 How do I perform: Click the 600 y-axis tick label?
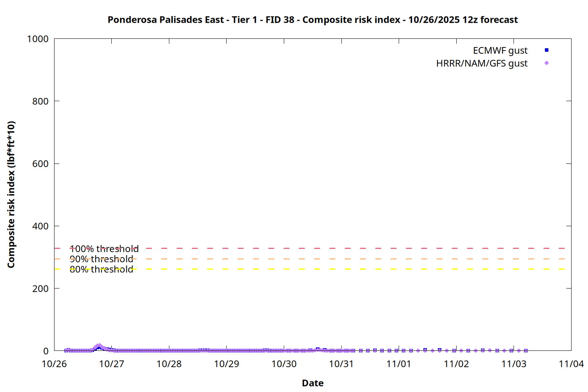point(40,164)
